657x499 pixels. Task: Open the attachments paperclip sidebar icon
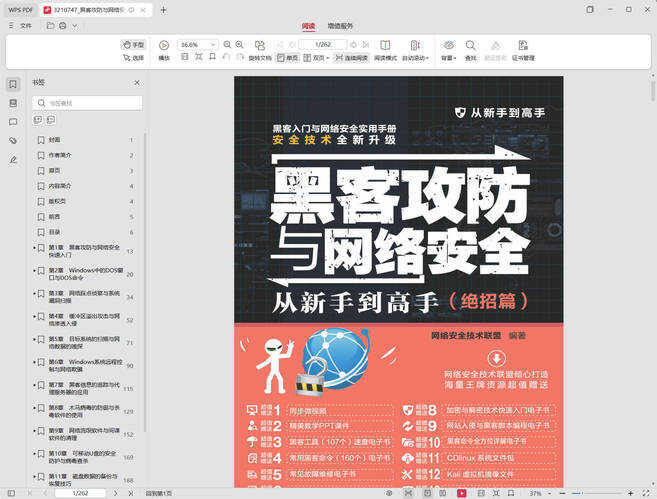(13, 141)
